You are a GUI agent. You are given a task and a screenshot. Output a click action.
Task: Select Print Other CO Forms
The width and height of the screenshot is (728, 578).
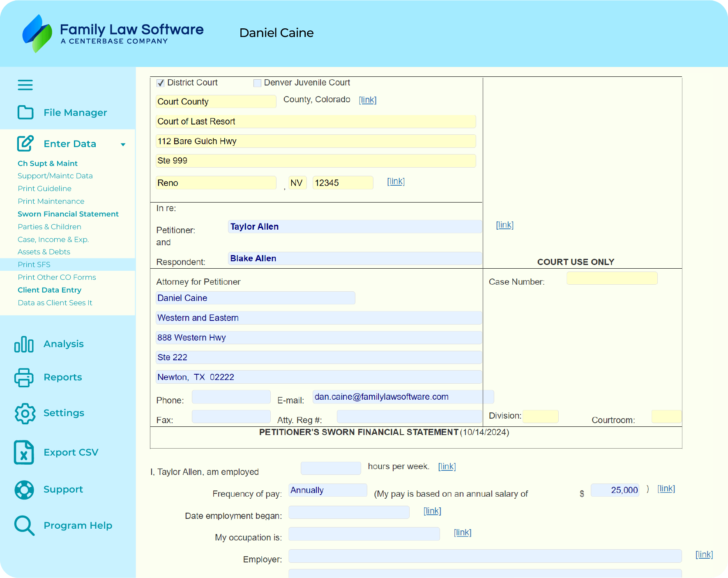tap(57, 277)
